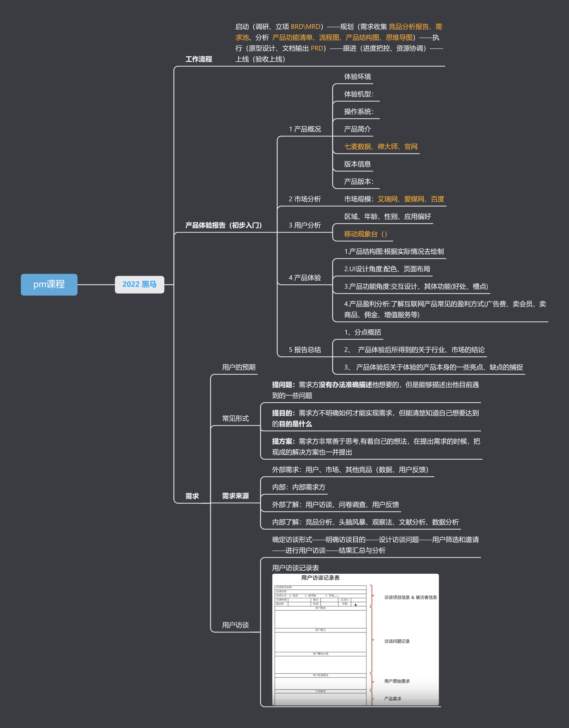
Task: Click the 内部：内部需求方 node
Action: [299, 487]
